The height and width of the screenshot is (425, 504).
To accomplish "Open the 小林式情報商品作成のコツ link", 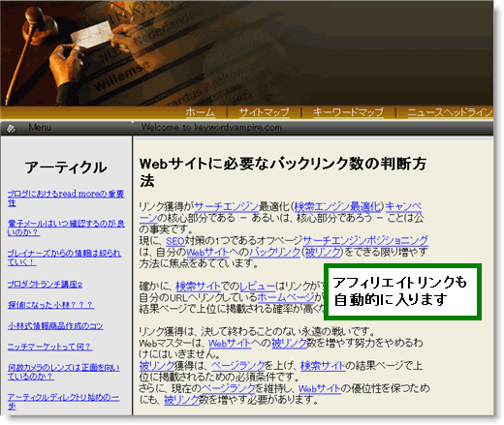I will 55,326.
